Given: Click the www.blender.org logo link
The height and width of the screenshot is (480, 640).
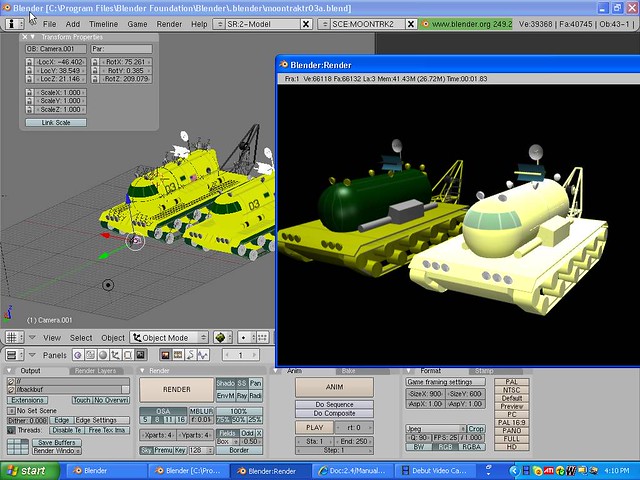Looking at the screenshot, I should click(x=465, y=24).
